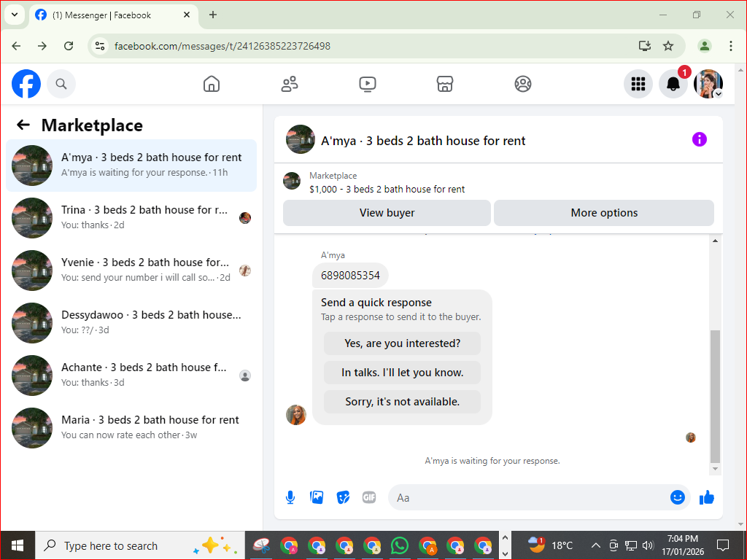This screenshot has width=747, height=560.
Task: Open Dessydawoo conversation in chat list
Action: (131, 322)
